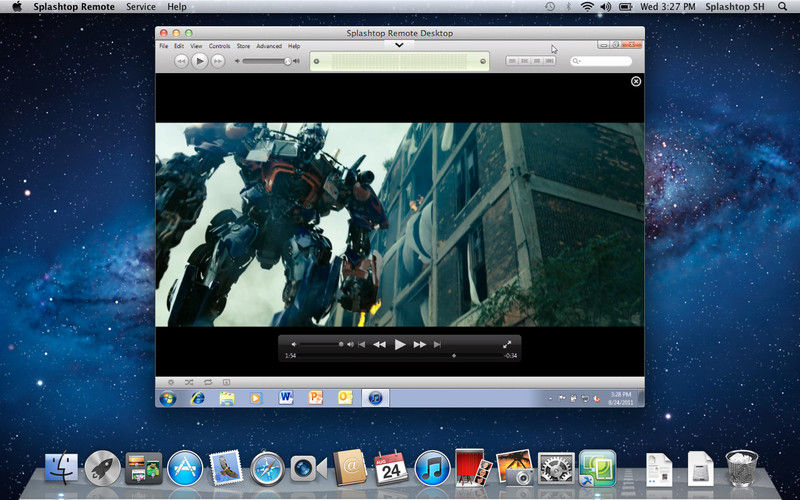
Task: Open the iTunes File menu
Action: [x=163, y=46]
